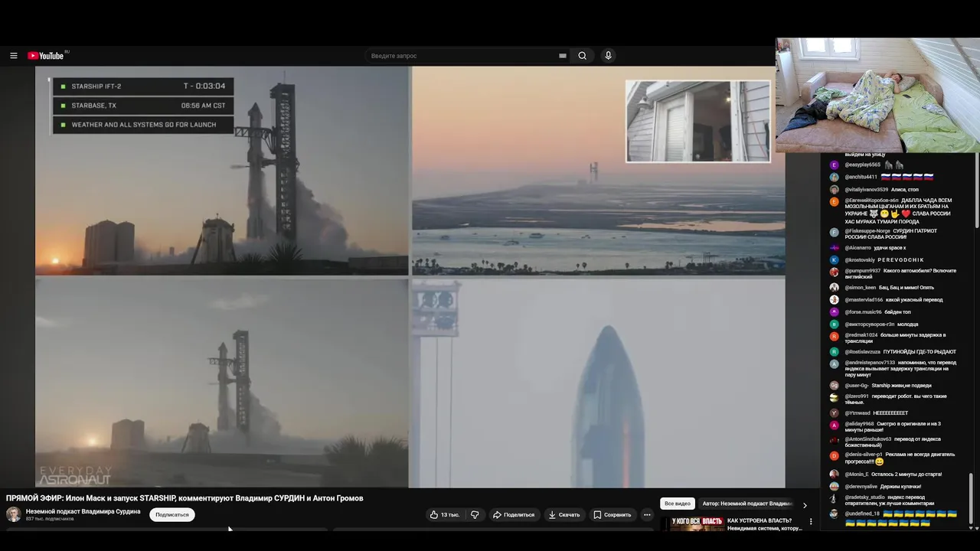Viewport: 980px width, 551px height.
Task: Click @anchitu4411 avatar in chat
Action: click(835, 177)
